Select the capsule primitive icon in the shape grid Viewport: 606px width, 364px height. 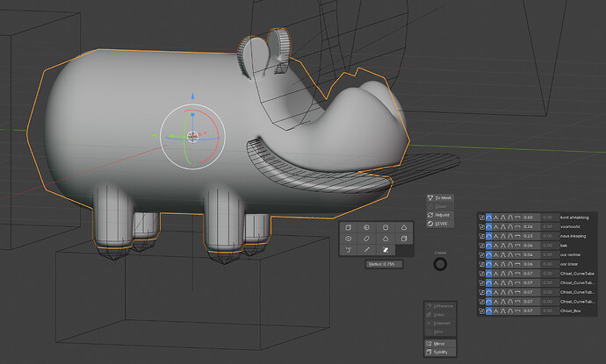(367, 239)
